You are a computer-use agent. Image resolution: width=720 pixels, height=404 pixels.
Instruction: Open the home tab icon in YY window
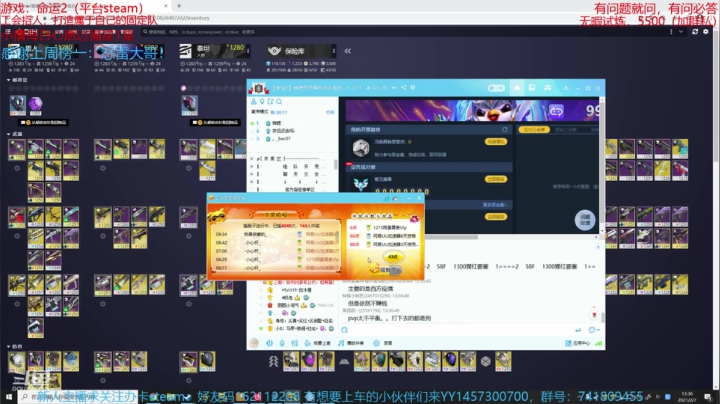(517, 88)
